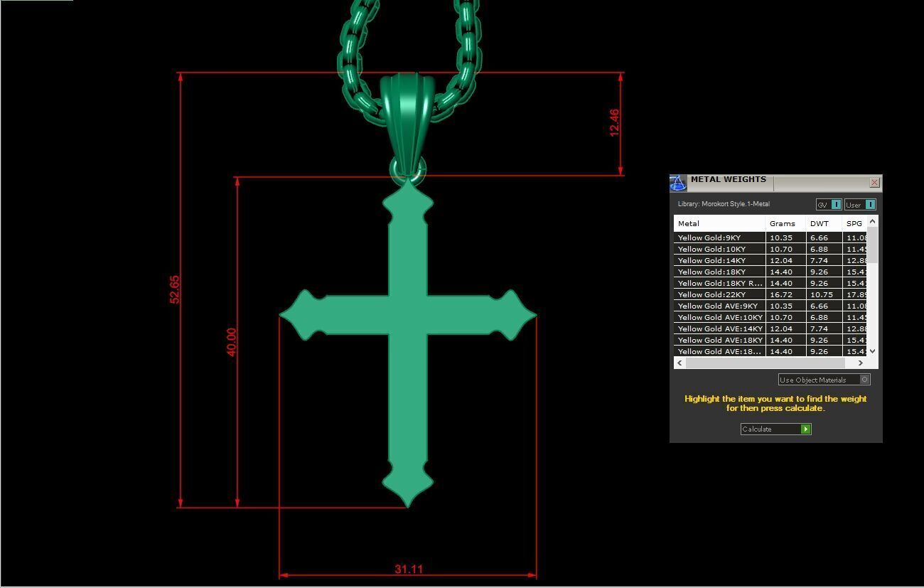Click the metal list scroll down arrow
This screenshot has width=924, height=588.
(872, 351)
